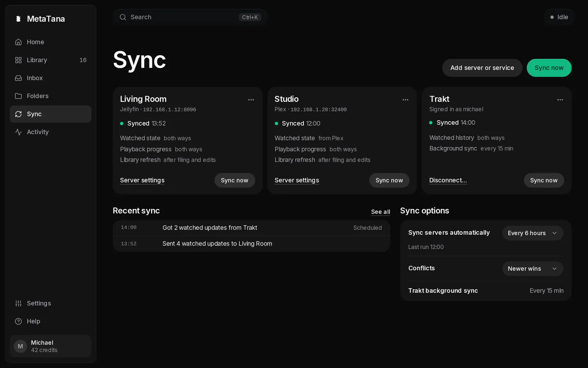Click the Trakt Disconnect link
This screenshot has height=368, width=588.
pyautogui.click(x=448, y=180)
